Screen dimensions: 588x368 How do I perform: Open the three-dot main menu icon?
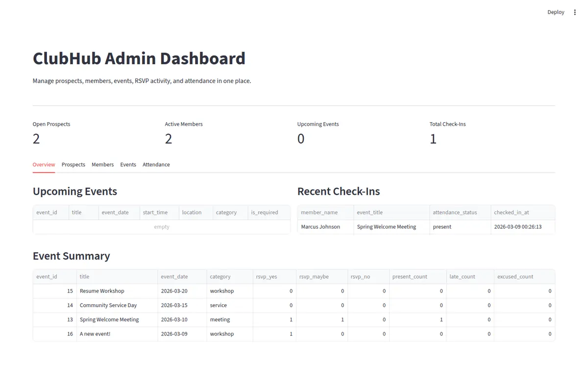(x=575, y=12)
